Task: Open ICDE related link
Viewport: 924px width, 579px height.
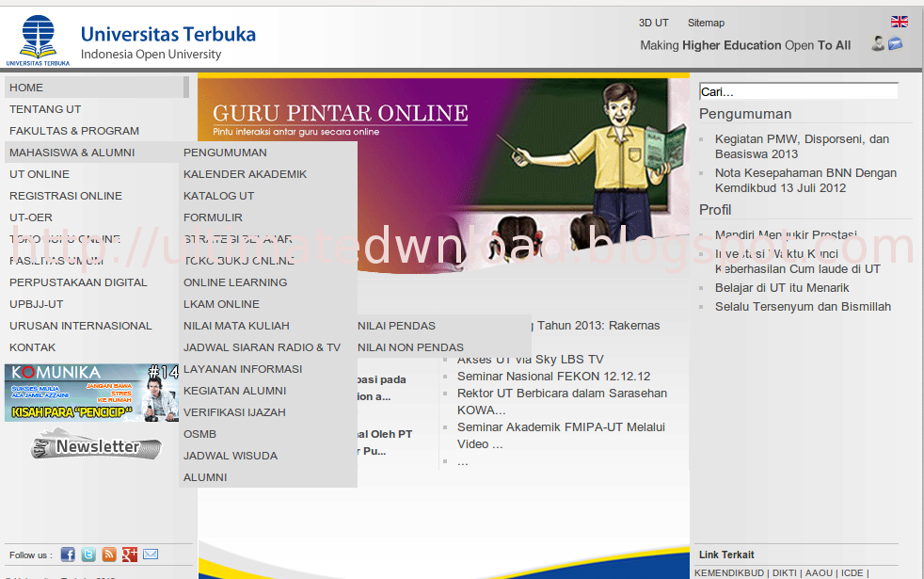Action: pos(852,573)
